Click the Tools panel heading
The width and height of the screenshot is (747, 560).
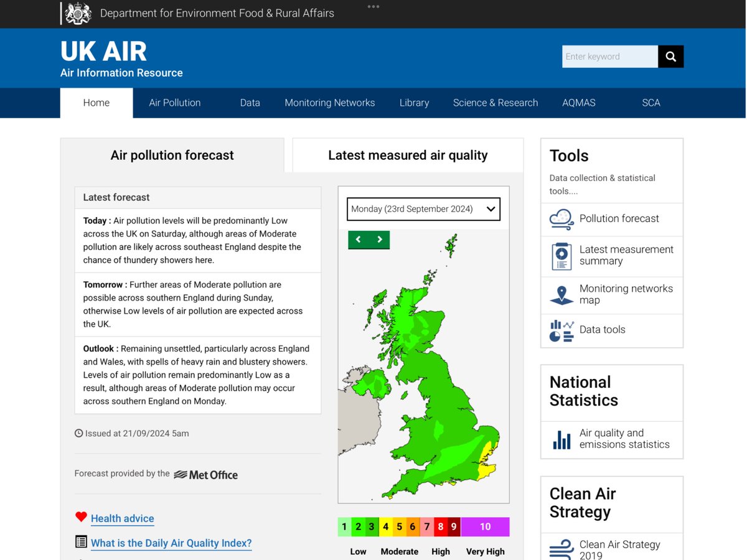click(x=569, y=156)
